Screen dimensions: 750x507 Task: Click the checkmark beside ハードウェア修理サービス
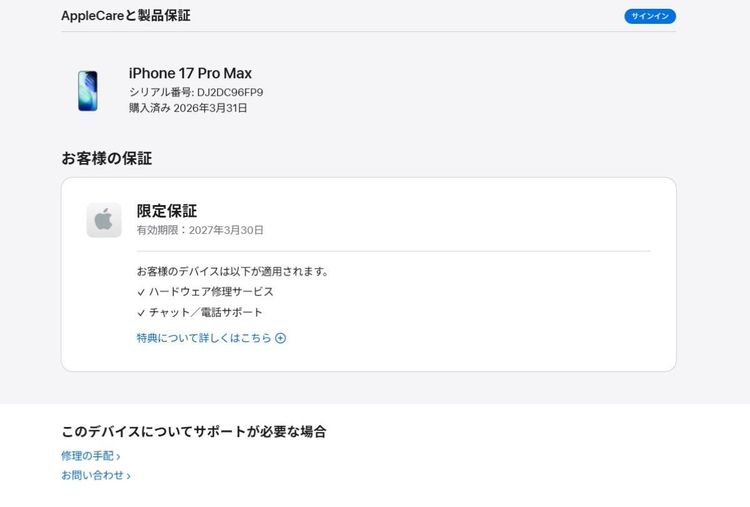141,292
